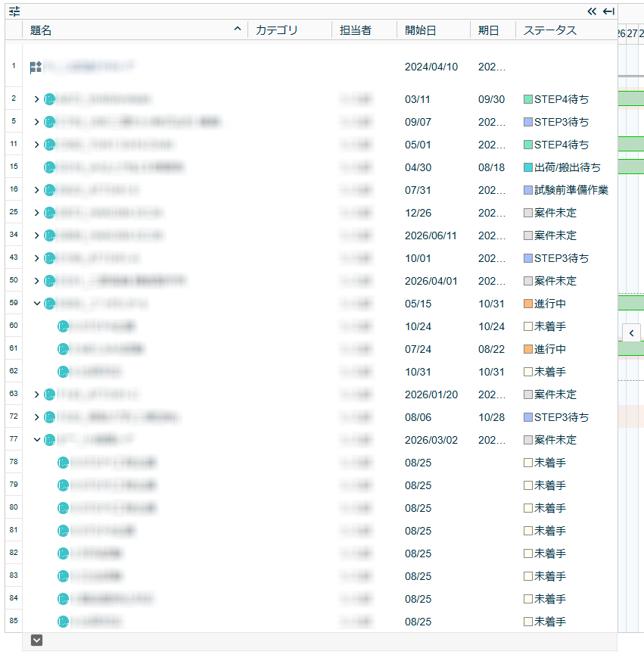Click the 2026/06/11 start date cell
Image resolution: width=644 pixels, height=661 pixels.
click(x=431, y=235)
